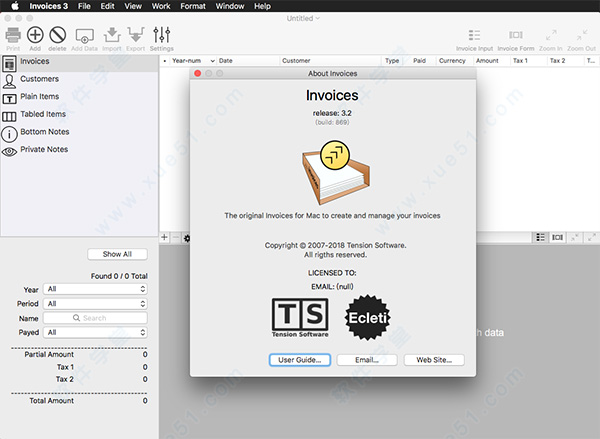Click the delete toolbar icon
The height and width of the screenshot is (439, 600).
coord(57,35)
